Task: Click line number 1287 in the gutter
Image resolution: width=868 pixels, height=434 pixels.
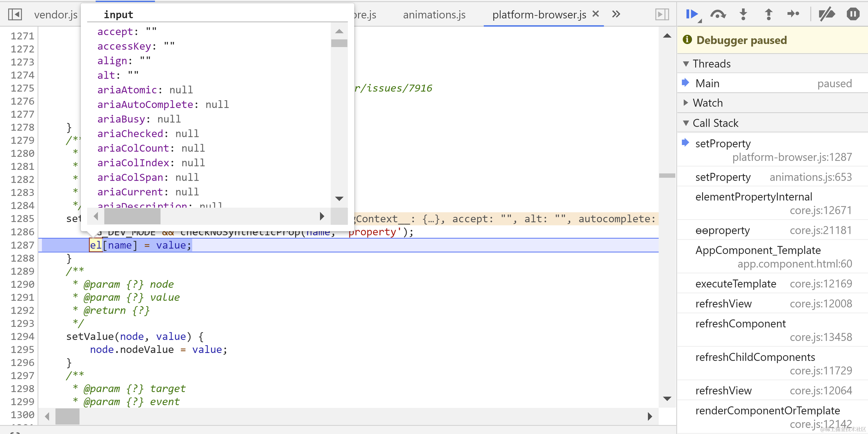Action: [22, 245]
